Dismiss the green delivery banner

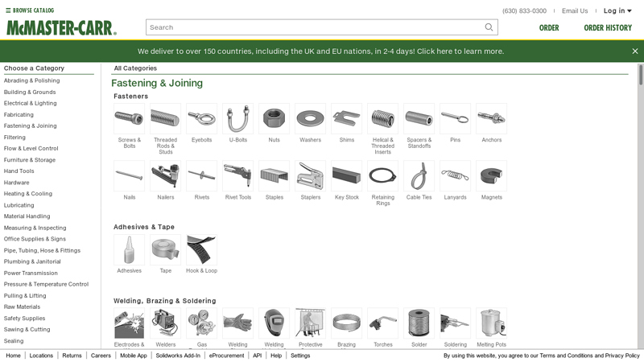click(x=635, y=51)
